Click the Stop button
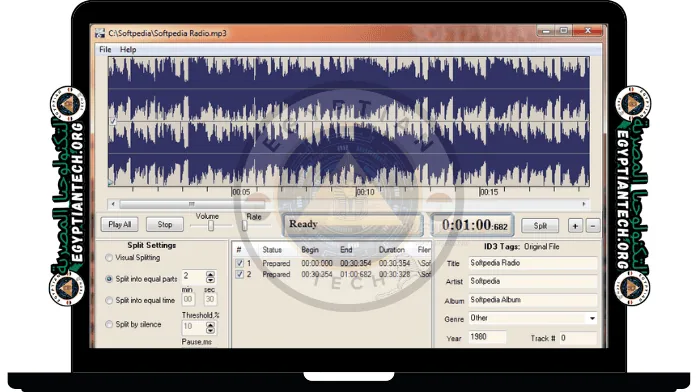The height and width of the screenshot is (392, 698). [x=165, y=225]
